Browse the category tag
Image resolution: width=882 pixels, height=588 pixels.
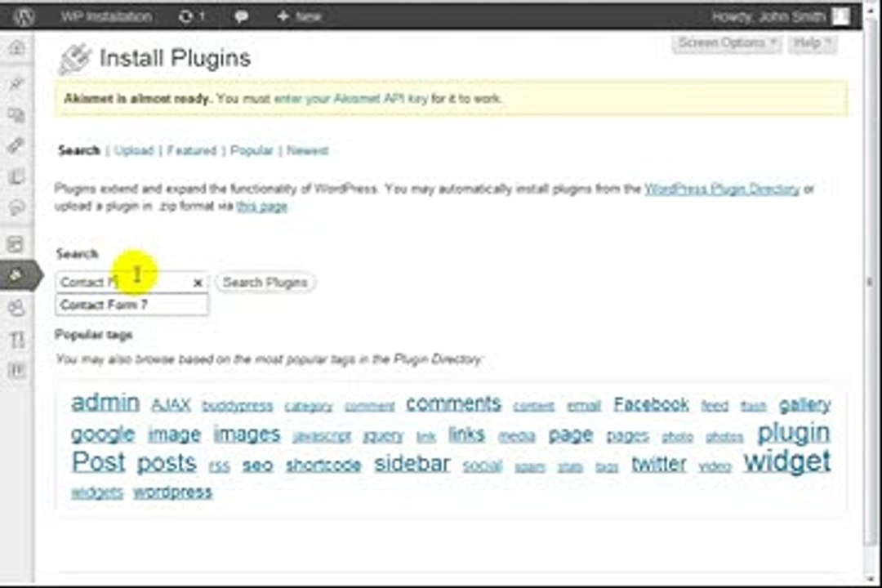pos(308,407)
